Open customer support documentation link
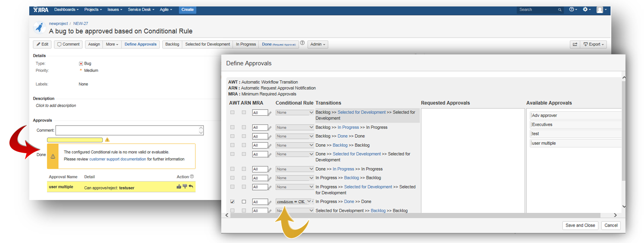Viewport: 644px width, 243px height. coord(118,159)
